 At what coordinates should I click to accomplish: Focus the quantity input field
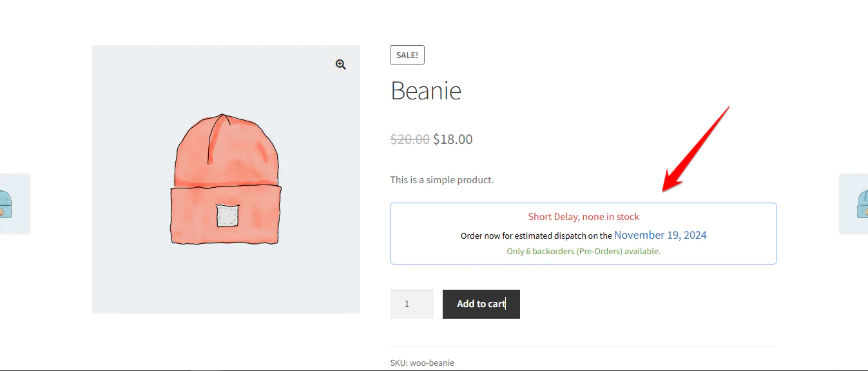(411, 304)
